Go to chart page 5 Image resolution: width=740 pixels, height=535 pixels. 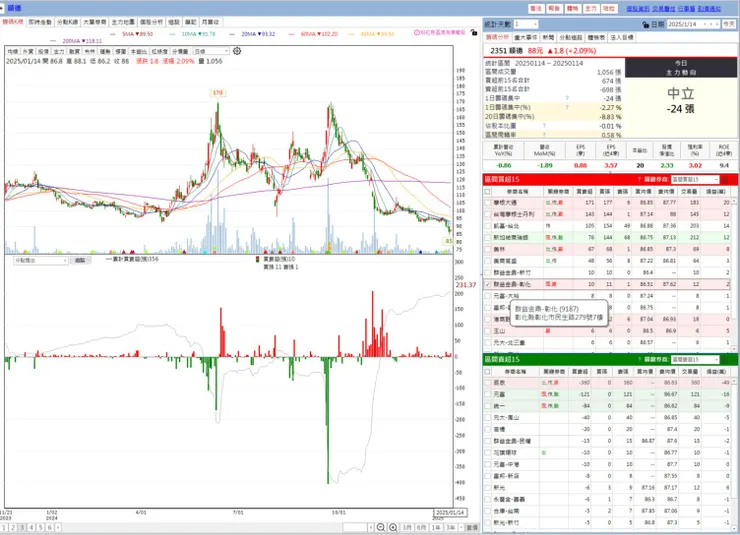[40, 527]
